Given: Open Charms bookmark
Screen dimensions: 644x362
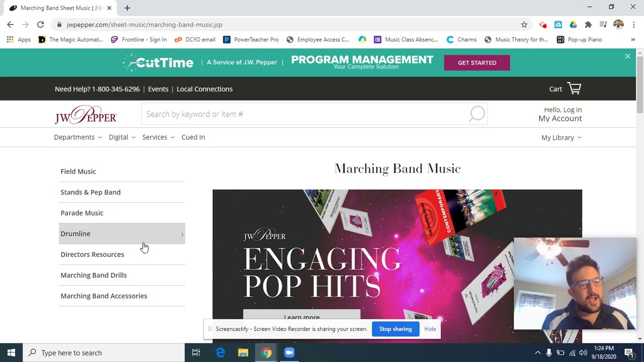Looking at the screenshot, I should point(461,39).
